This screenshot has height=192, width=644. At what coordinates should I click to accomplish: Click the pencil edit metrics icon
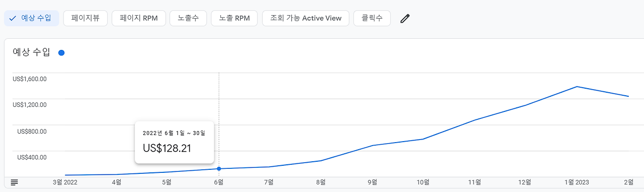[x=405, y=19]
